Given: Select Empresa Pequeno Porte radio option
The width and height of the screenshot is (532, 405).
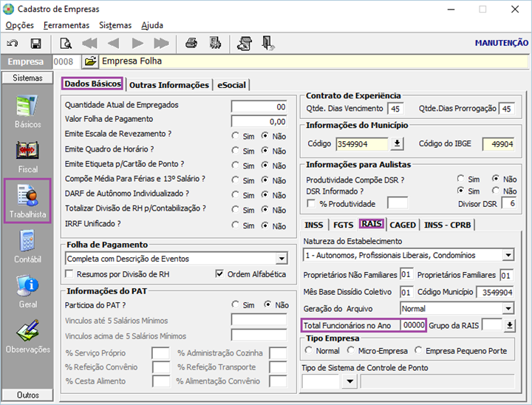Looking at the screenshot, I should 418,350.
